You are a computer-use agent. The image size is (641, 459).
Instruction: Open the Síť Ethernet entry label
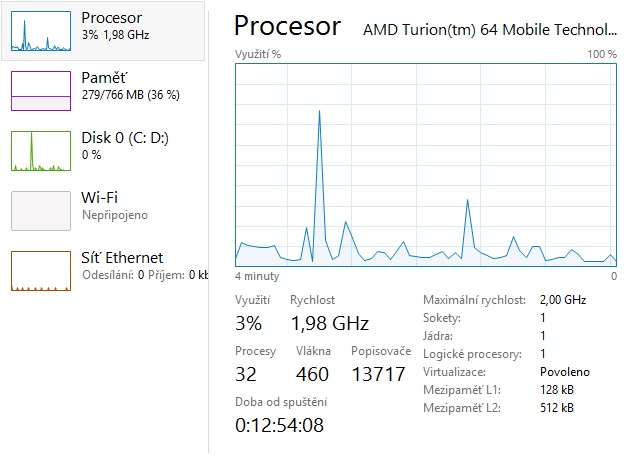coord(122,258)
